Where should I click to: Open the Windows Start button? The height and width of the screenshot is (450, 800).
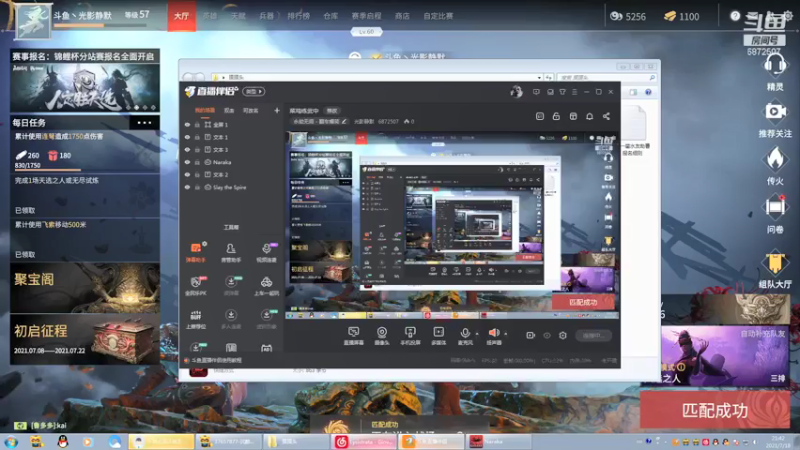(11, 442)
